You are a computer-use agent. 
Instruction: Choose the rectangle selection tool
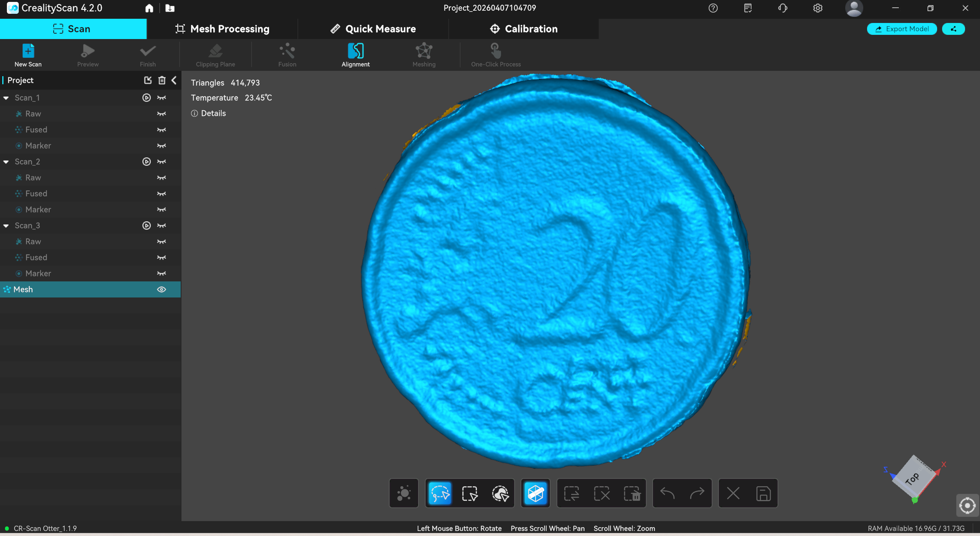pos(470,494)
